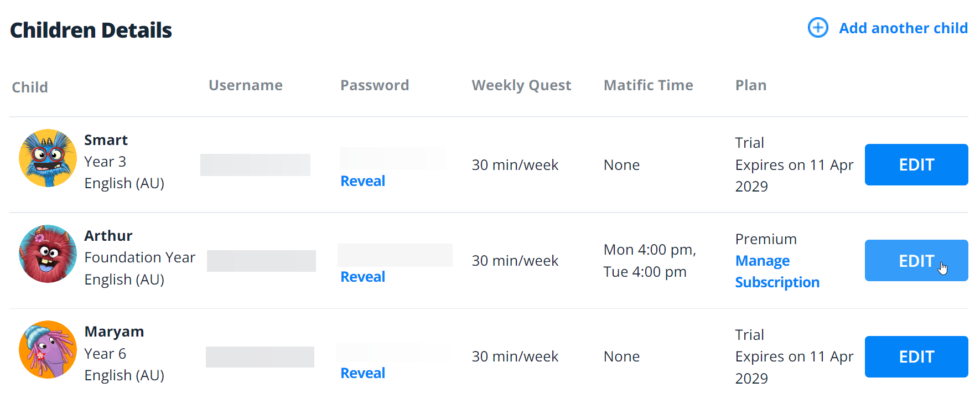
Task: Click Smart's blue monster avatar
Action: coord(48,158)
